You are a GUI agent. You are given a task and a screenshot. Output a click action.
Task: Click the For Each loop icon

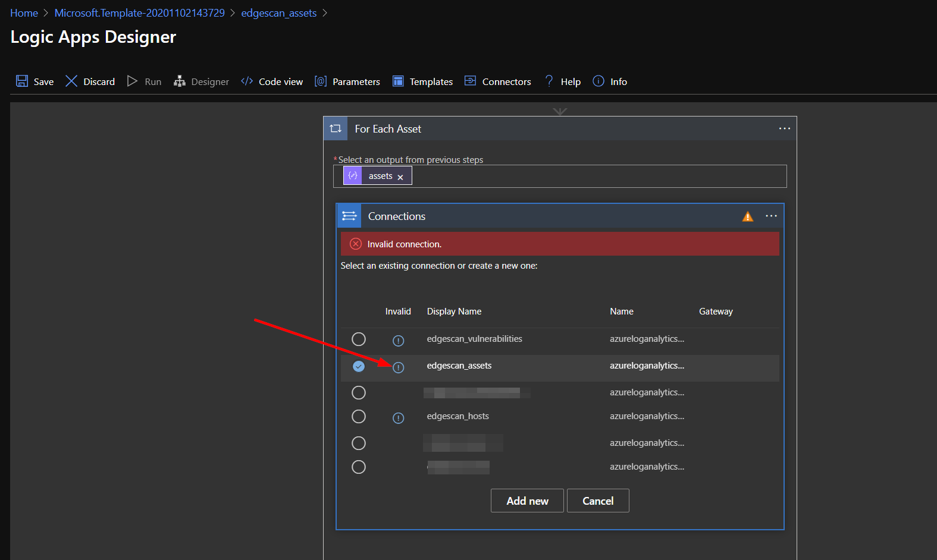click(x=336, y=128)
